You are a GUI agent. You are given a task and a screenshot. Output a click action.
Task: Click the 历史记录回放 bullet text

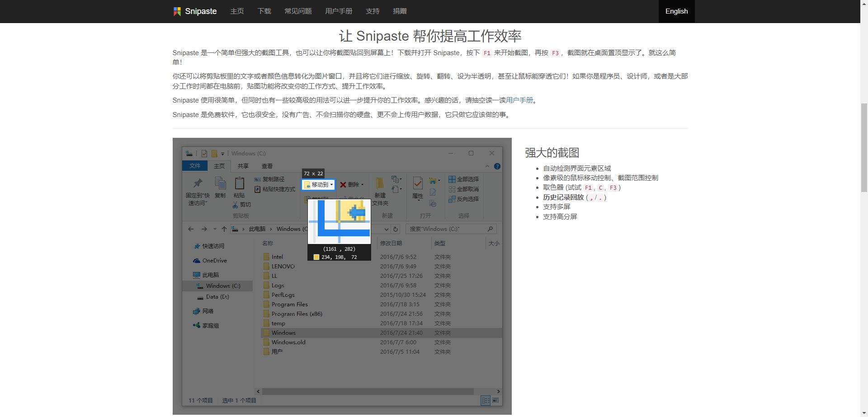pyautogui.click(x=563, y=197)
